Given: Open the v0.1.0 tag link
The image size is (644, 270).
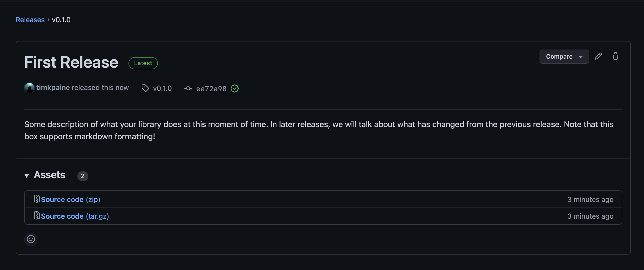Looking at the screenshot, I should coord(162,88).
